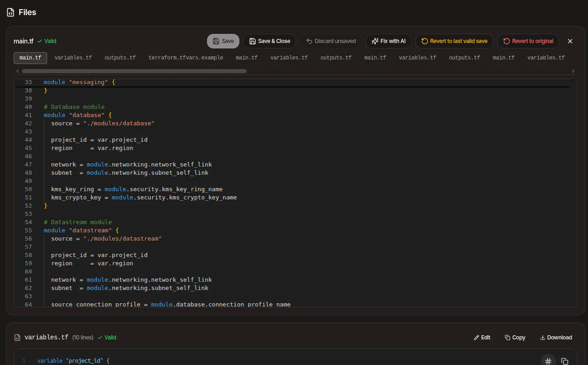Click the Files header document icon
Screen dimensions: 588x365
point(11,12)
